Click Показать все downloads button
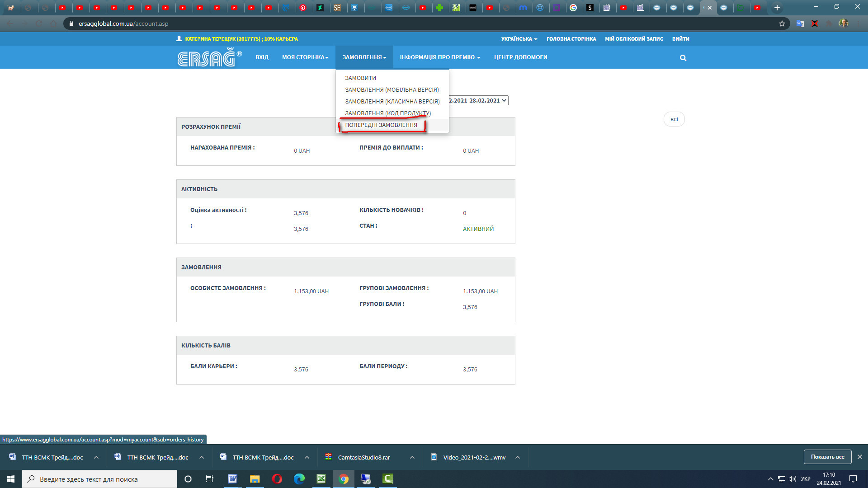868x488 pixels. point(827,457)
